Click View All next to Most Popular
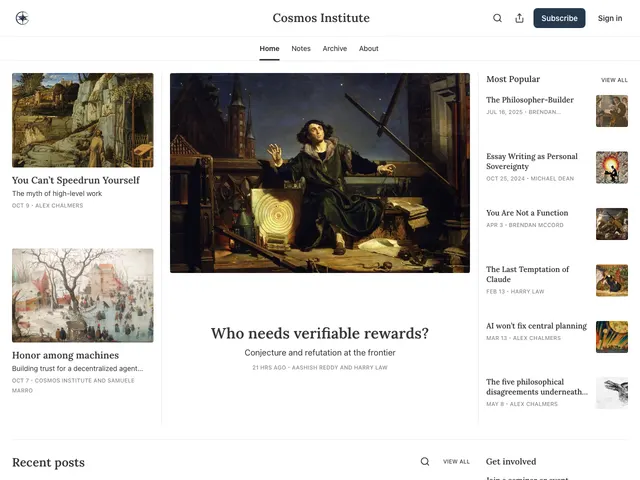This screenshot has width=640, height=480. (x=614, y=80)
